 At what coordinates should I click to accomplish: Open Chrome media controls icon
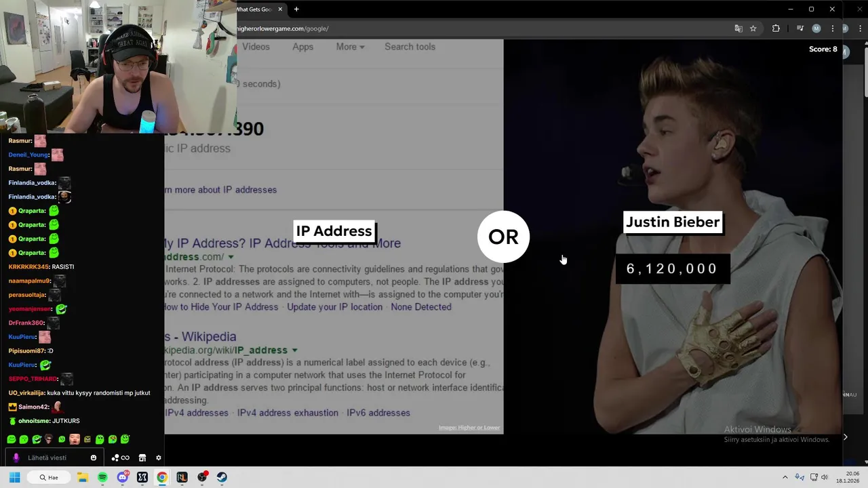click(x=800, y=28)
